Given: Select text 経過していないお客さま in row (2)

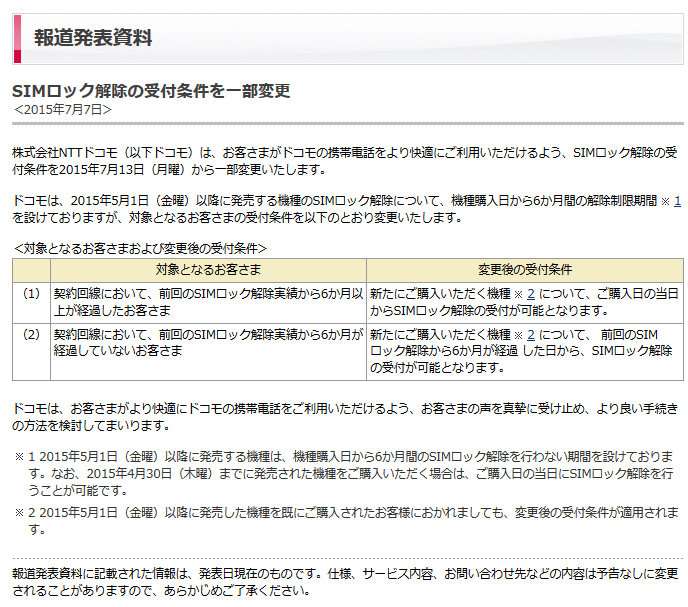Looking at the screenshot, I should 118,351.
